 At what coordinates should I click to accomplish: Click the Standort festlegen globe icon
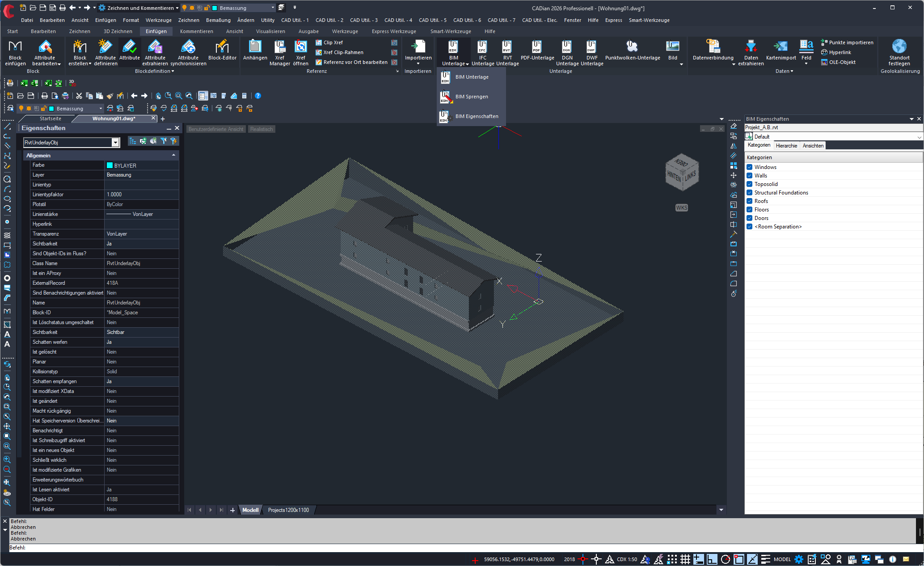[x=899, y=46]
